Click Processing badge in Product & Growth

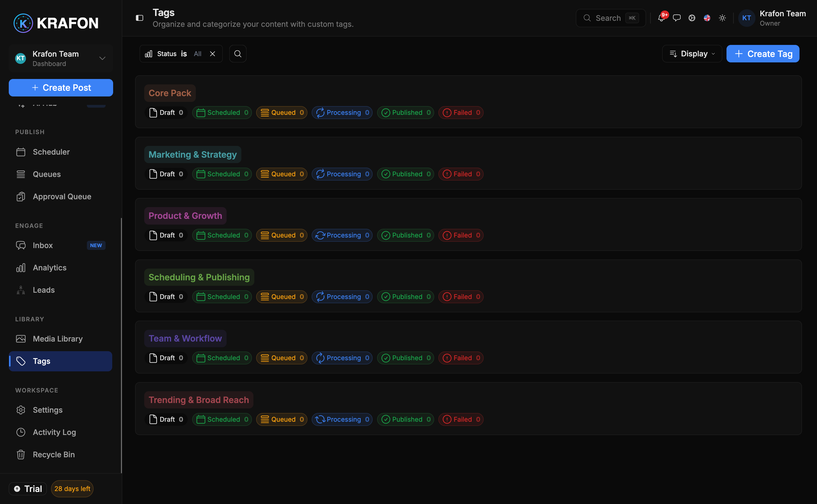tap(342, 235)
